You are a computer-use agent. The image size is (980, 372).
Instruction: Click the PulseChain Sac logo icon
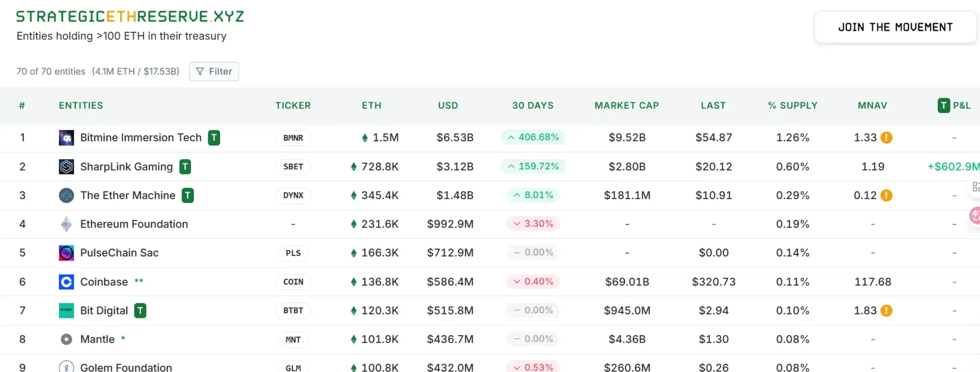coord(66,253)
